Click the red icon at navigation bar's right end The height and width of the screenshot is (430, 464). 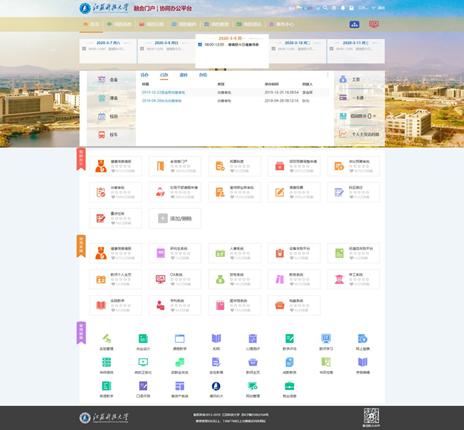[374, 24]
